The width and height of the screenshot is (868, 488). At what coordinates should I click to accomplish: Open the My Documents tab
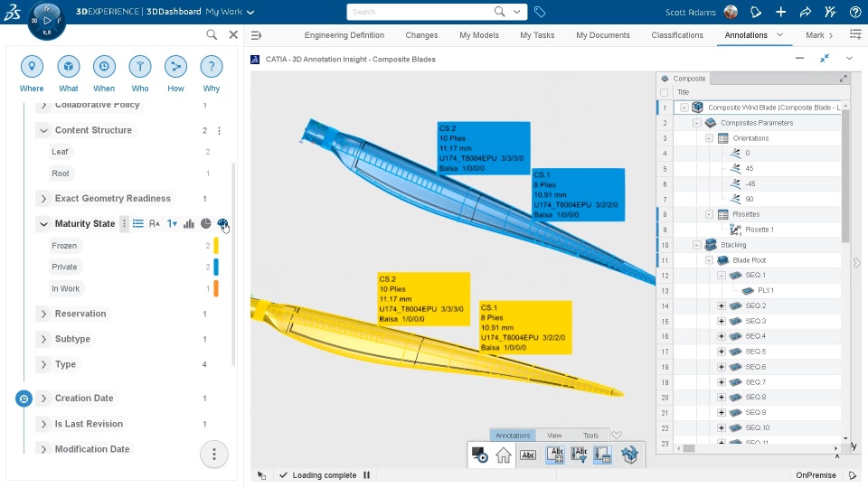603,35
